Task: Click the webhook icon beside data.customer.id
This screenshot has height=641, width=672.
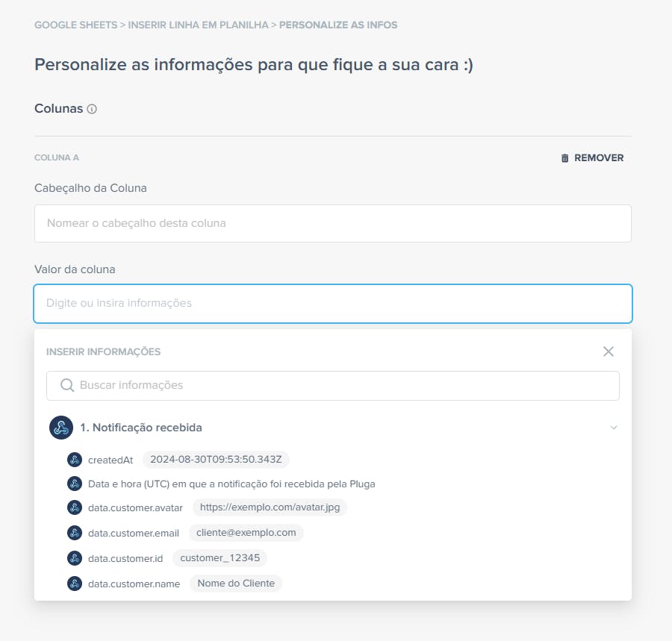Action: pos(75,558)
